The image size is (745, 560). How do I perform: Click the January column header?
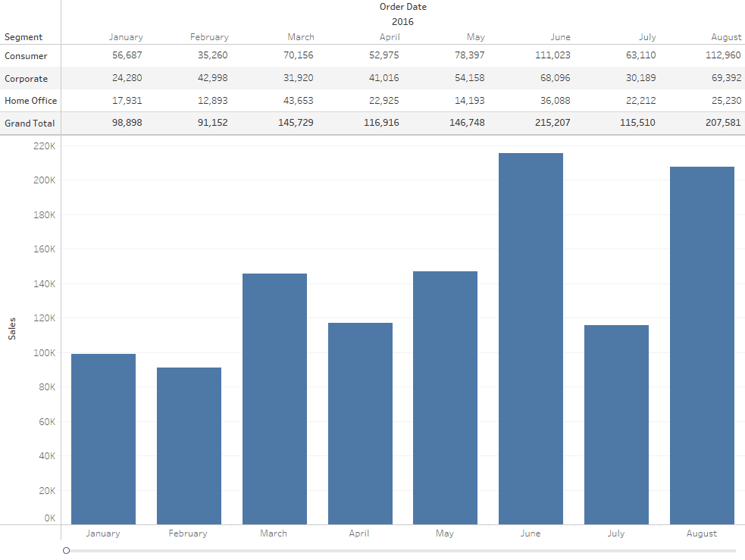pyautogui.click(x=126, y=36)
